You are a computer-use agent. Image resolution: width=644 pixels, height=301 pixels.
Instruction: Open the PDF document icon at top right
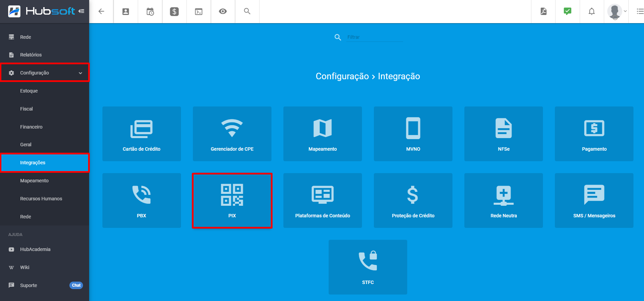[543, 11]
